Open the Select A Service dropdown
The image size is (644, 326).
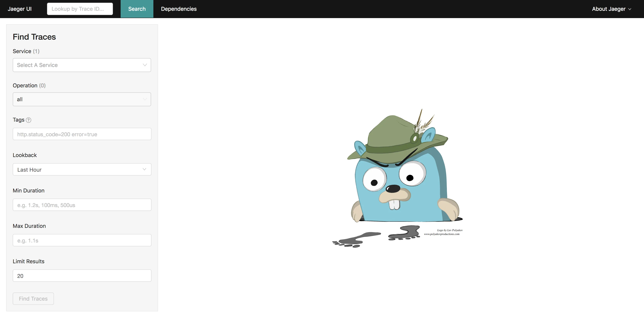(82, 65)
